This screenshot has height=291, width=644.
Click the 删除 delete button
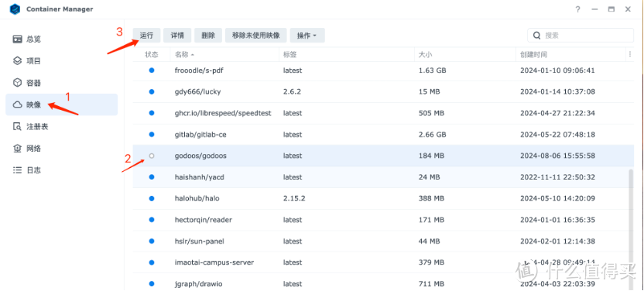pos(208,36)
